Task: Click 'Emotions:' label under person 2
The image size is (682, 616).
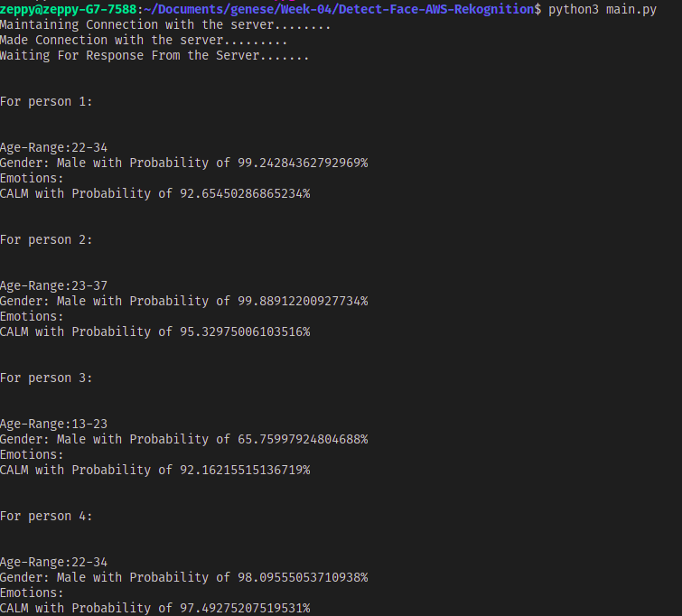Action: 32,317
